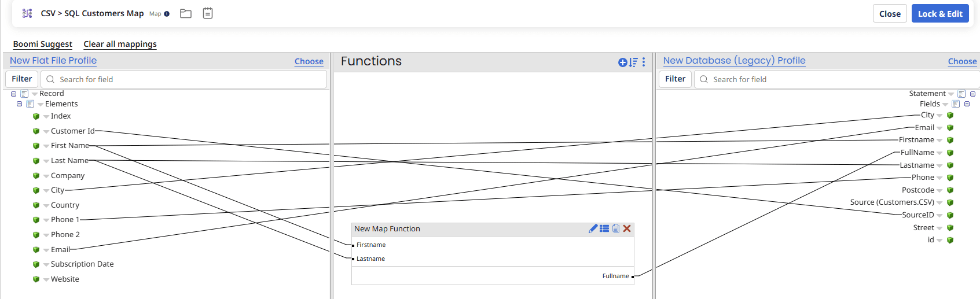The height and width of the screenshot is (299, 980).
Task: Click the info icon next to Map label
Action: pyautogui.click(x=167, y=14)
